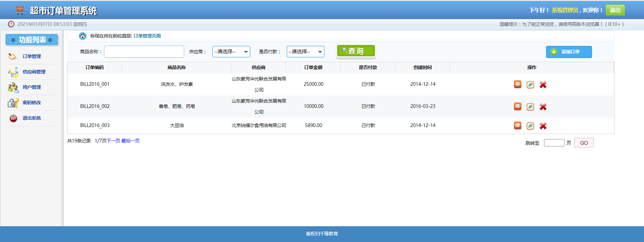The height and width of the screenshot is (242, 644).
Task: Click the red 退出系统 exit icon
Action: 13,118
